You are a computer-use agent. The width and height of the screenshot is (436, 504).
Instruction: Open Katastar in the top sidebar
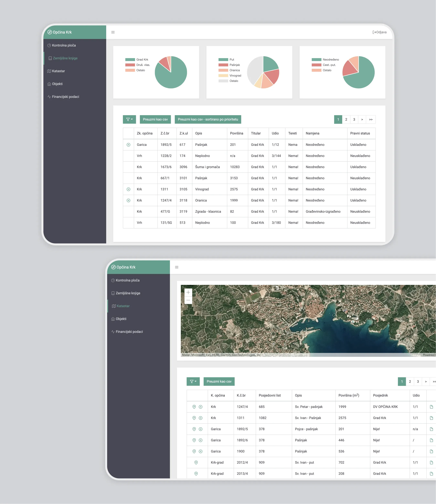[x=58, y=71]
